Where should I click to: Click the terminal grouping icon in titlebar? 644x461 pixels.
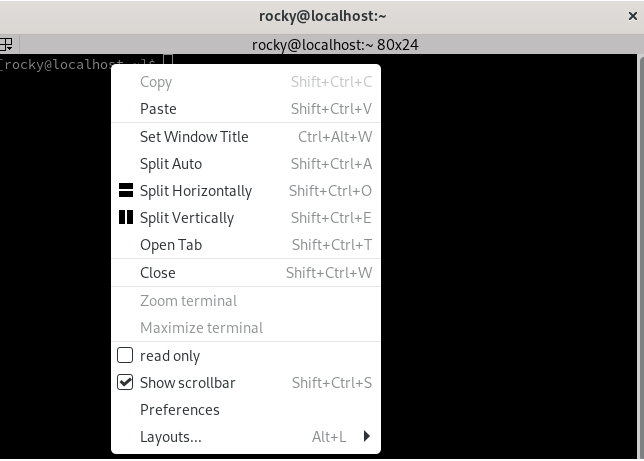coord(6,44)
